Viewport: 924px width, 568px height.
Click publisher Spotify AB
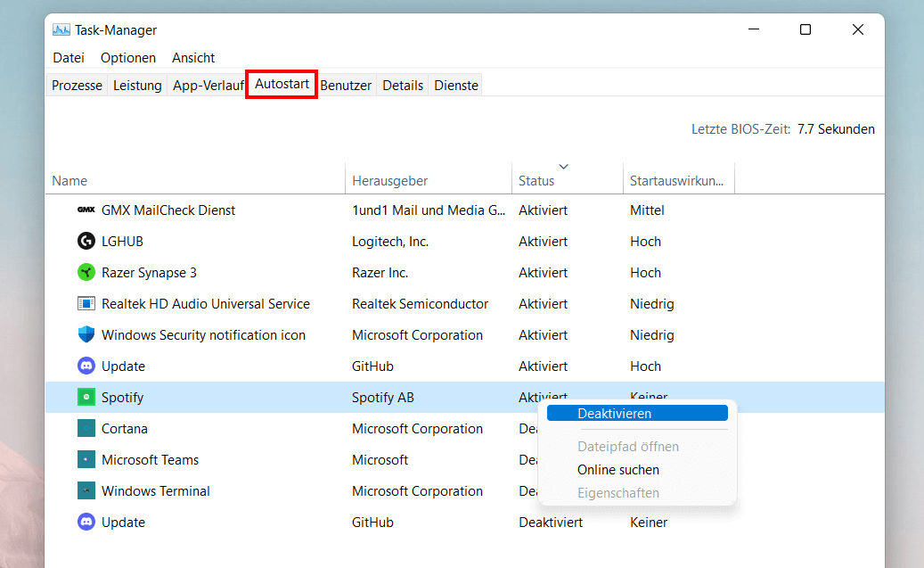(383, 398)
